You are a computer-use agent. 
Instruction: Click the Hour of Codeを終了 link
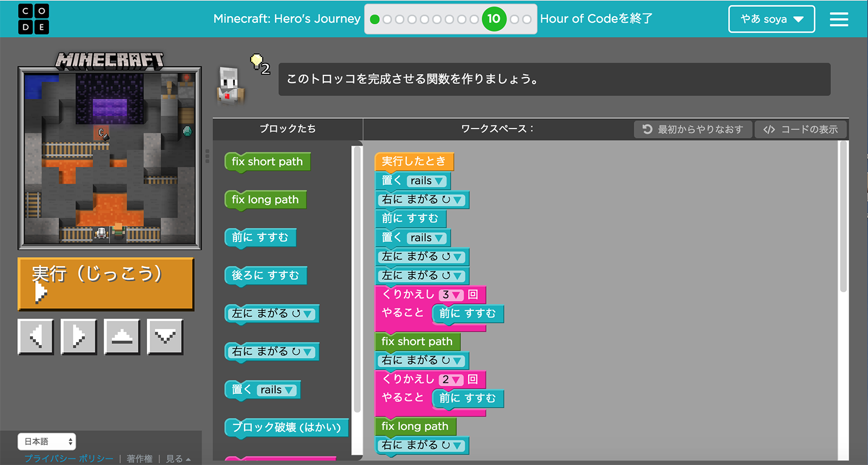coord(596,18)
